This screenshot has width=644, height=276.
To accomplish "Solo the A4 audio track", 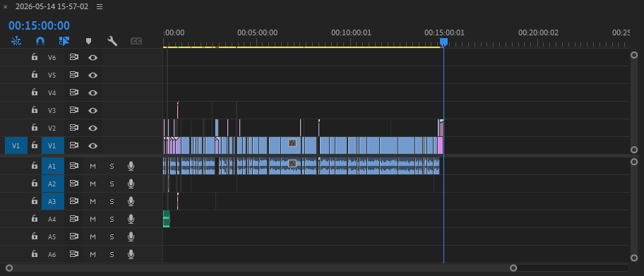I will click(112, 220).
